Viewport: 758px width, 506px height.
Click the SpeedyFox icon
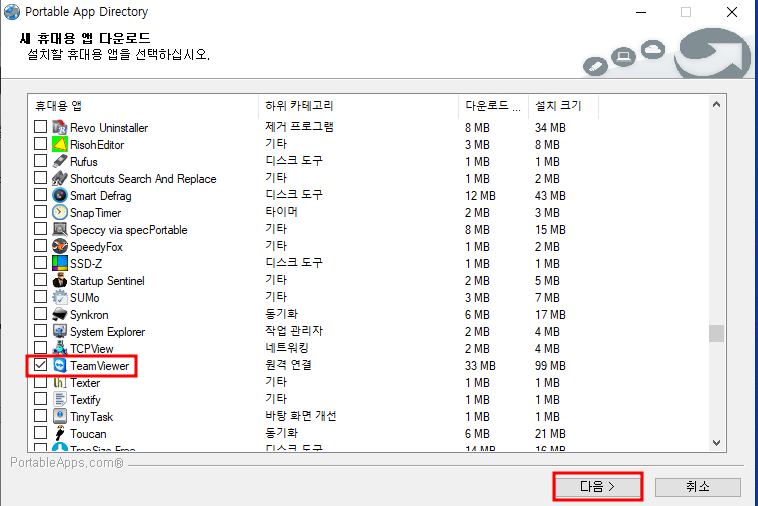59,246
